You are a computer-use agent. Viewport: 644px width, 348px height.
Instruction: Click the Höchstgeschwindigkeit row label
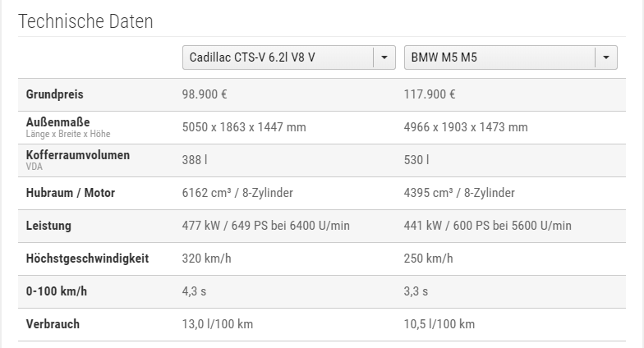click(x=87, y=259)
